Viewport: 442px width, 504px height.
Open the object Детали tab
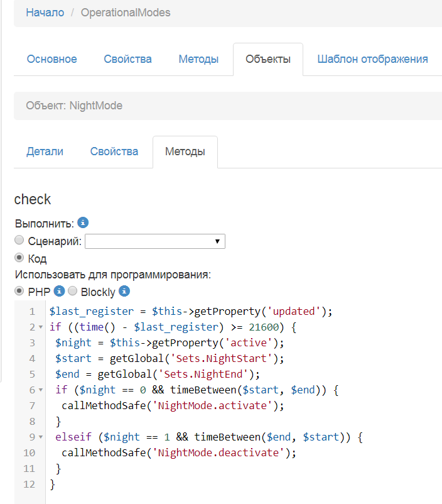click(45, 151)
